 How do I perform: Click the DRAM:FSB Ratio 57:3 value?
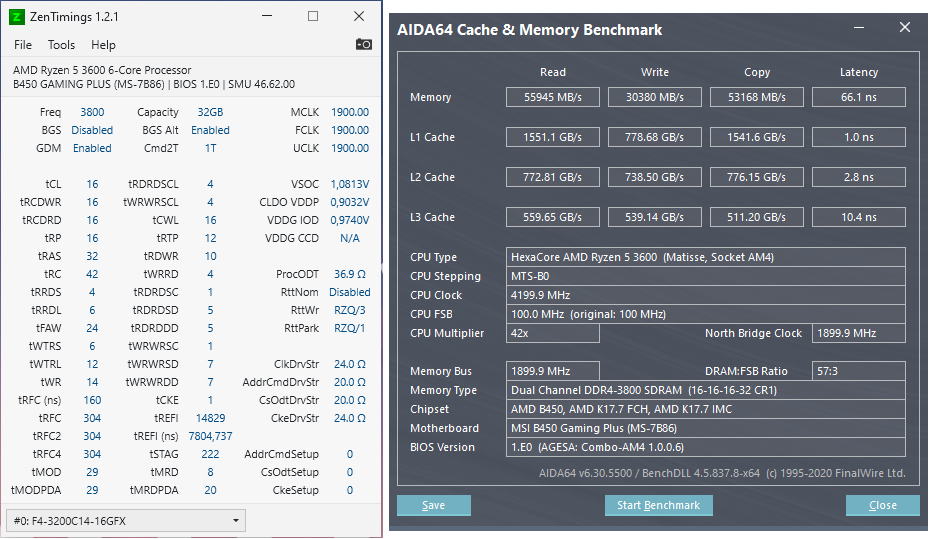(859, 371)
